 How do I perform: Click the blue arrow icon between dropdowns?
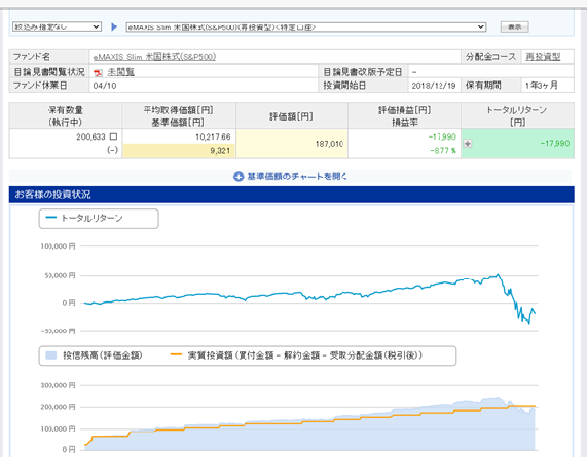114,27
